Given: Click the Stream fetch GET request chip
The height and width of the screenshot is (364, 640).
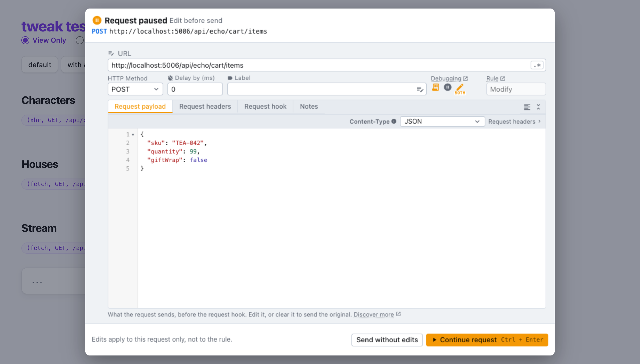Looking at the screenshot, I should point(54,248).
